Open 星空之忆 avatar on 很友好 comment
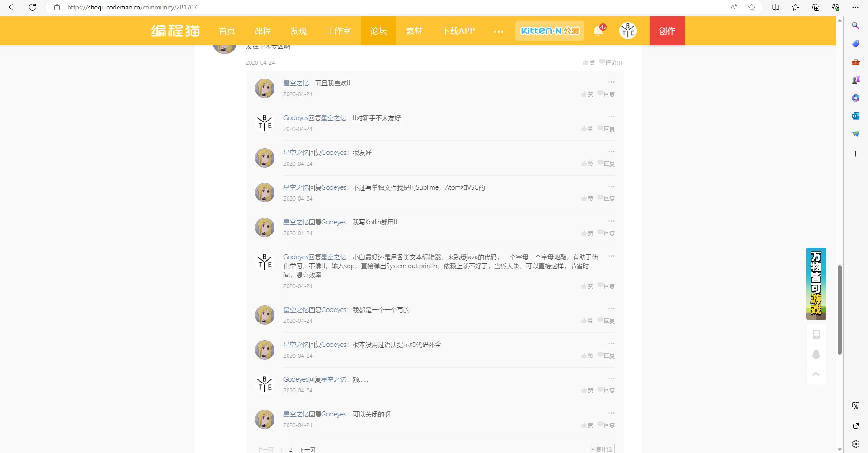Screen dimensions: 868x453 (264, 158)
